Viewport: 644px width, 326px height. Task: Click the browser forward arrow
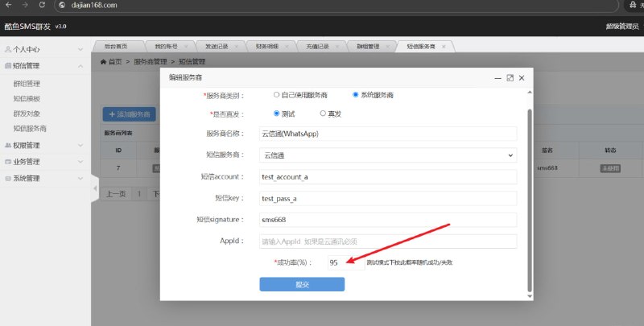25,5
